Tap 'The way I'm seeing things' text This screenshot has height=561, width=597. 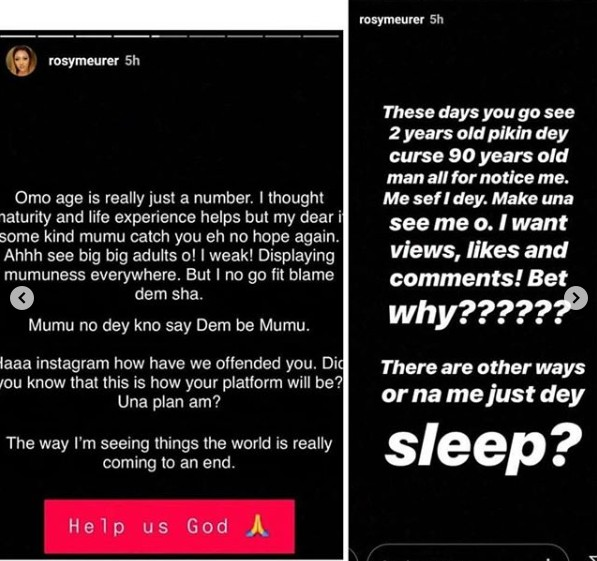point(169,453)
